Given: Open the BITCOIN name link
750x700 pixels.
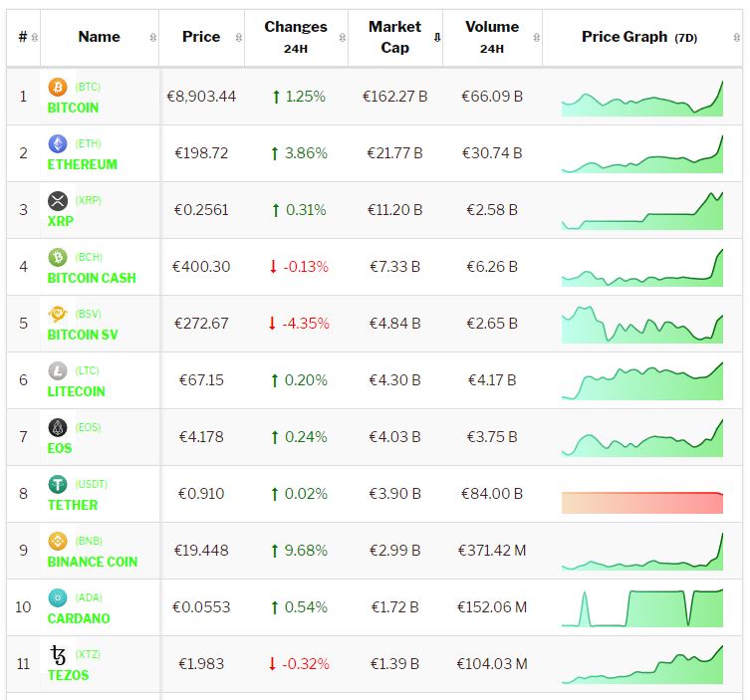Looking at the screenshot, I should (73, 108).
